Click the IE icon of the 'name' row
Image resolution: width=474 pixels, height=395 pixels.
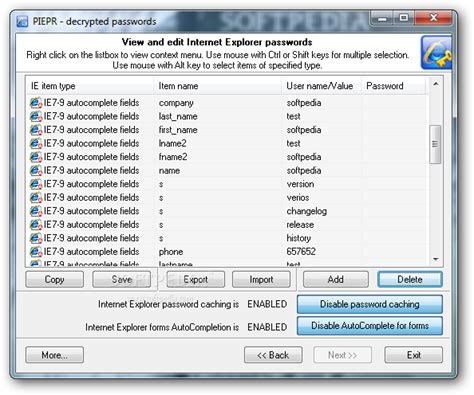coord(36,171)
